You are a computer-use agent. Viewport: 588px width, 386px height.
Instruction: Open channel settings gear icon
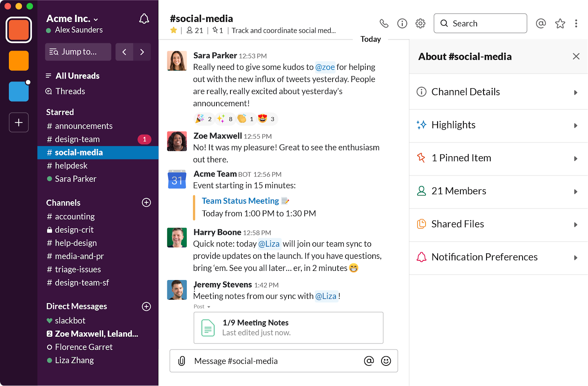(420, 24)
